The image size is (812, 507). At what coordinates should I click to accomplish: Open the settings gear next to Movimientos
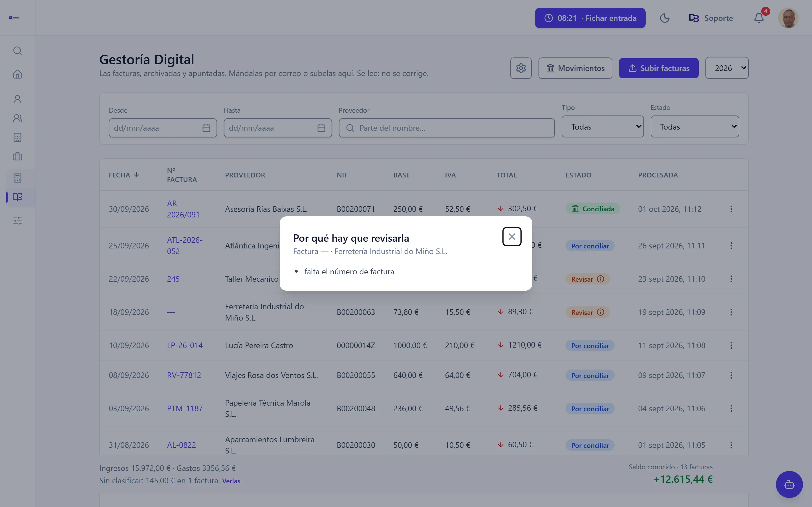(521, 68)
